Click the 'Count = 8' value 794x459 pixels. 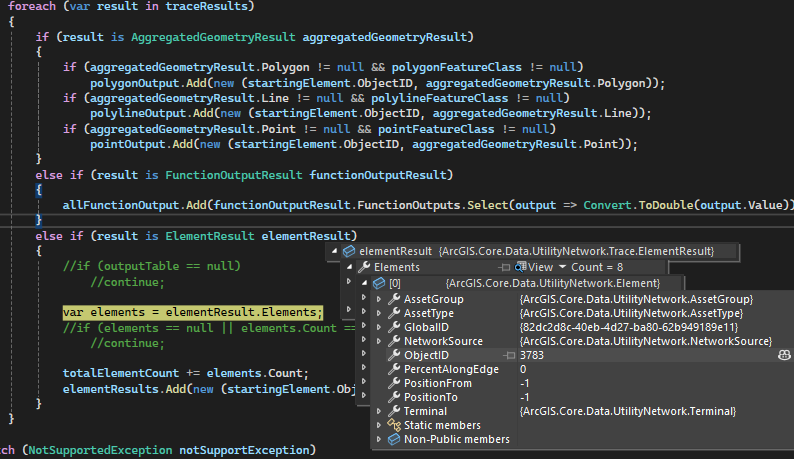coord(597,267)
